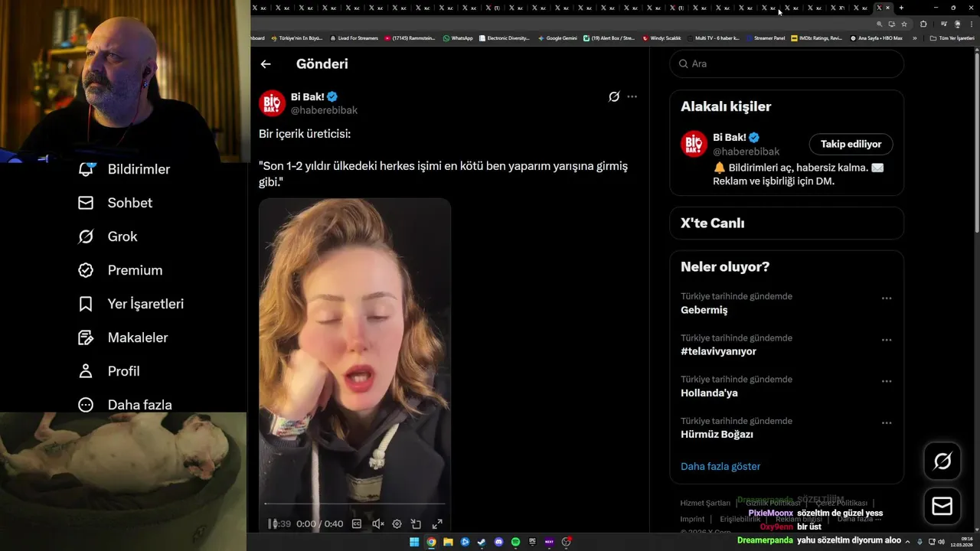Viewport: 980px width, 551px height.
Task: Click the Grok icon on the post header
Action: tap(614, 96)
